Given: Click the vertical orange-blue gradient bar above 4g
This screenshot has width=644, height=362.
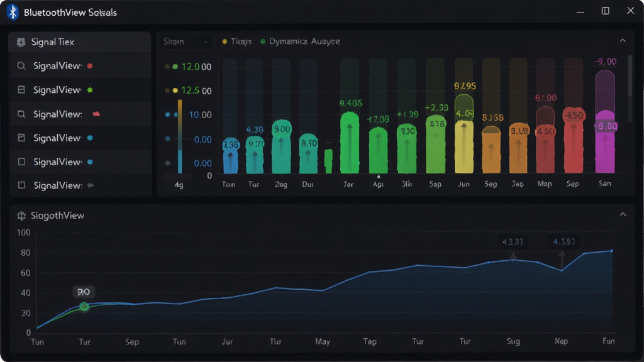Looking at the screenshot, I should click(180, 136).
